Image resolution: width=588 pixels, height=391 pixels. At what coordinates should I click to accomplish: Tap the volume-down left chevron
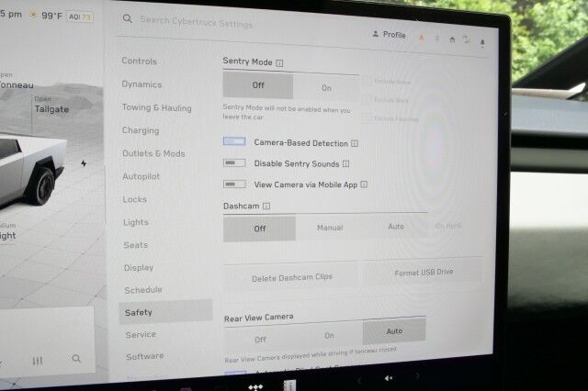point(359,381)
